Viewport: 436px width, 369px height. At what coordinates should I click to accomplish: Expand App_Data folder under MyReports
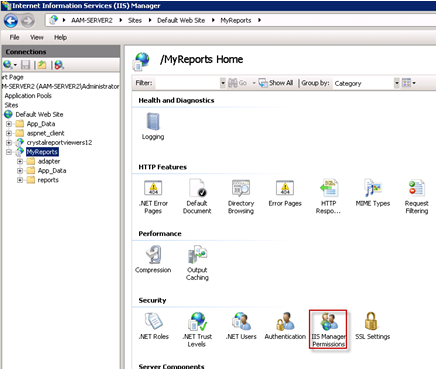point(20,171)
